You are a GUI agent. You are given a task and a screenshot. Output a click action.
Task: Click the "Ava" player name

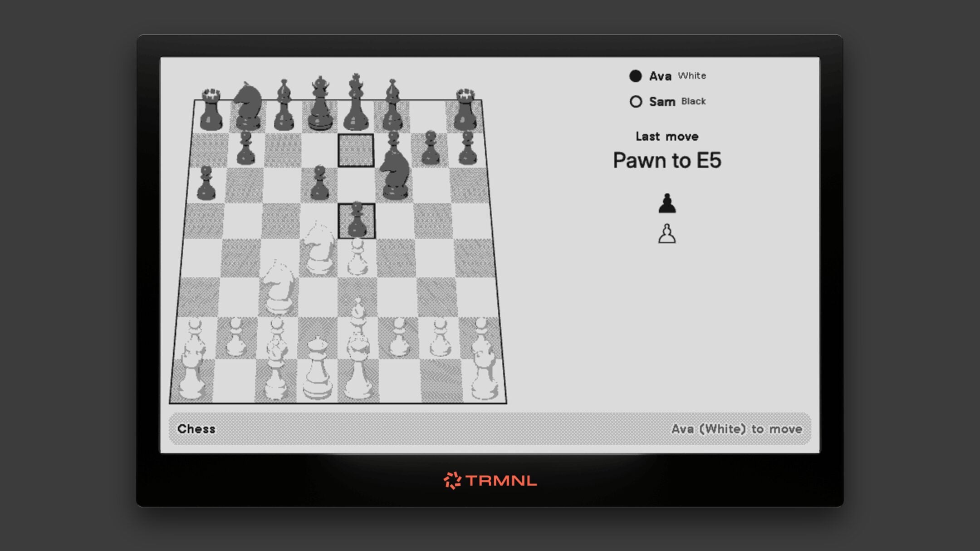660,76
